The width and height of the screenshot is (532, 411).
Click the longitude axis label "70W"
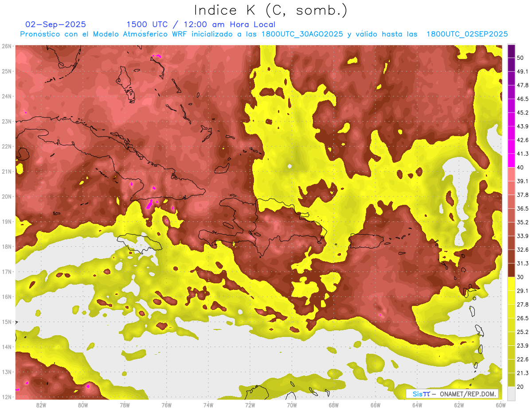[292, 405]
